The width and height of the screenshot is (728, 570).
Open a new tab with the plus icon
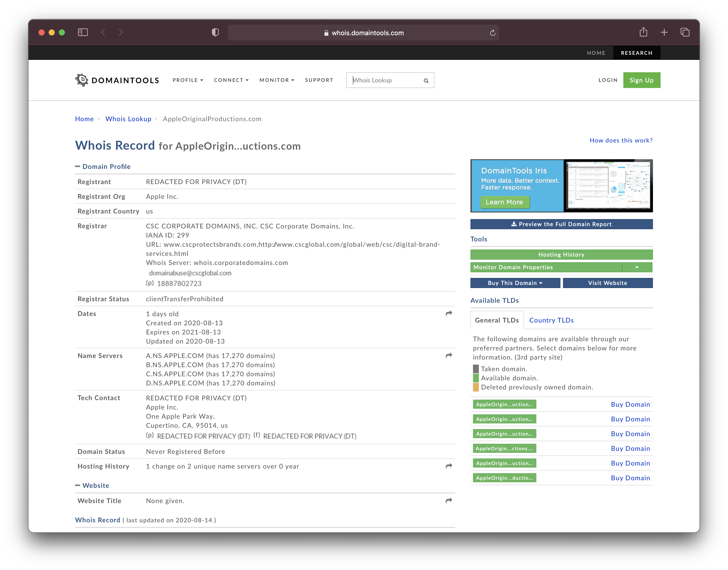coord(664,32)
